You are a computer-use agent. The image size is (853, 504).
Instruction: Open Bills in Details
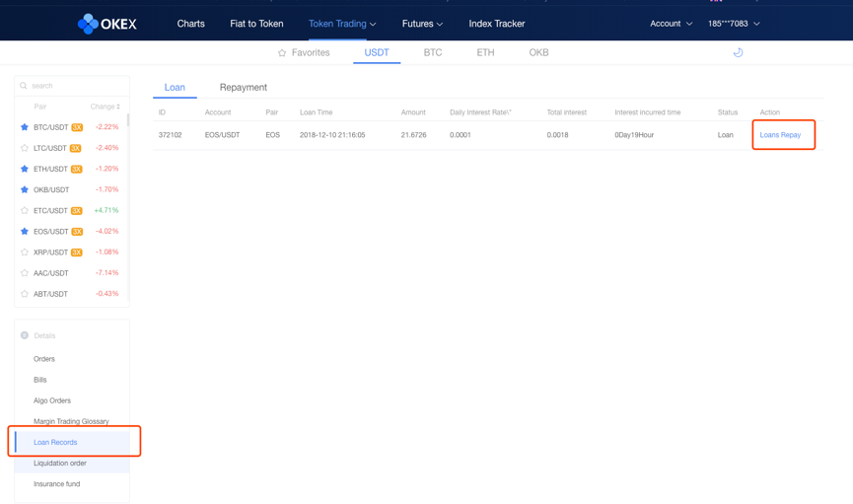[40, 380]
